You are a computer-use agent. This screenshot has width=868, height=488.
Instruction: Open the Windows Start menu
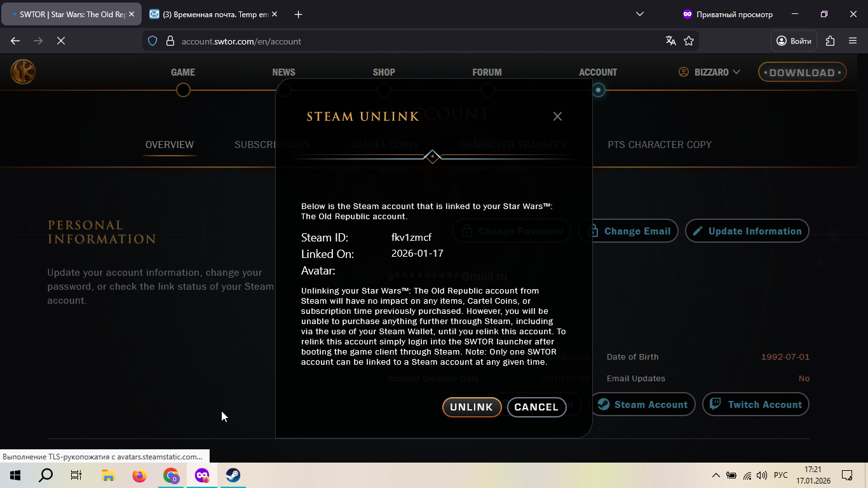click(15, 475)
